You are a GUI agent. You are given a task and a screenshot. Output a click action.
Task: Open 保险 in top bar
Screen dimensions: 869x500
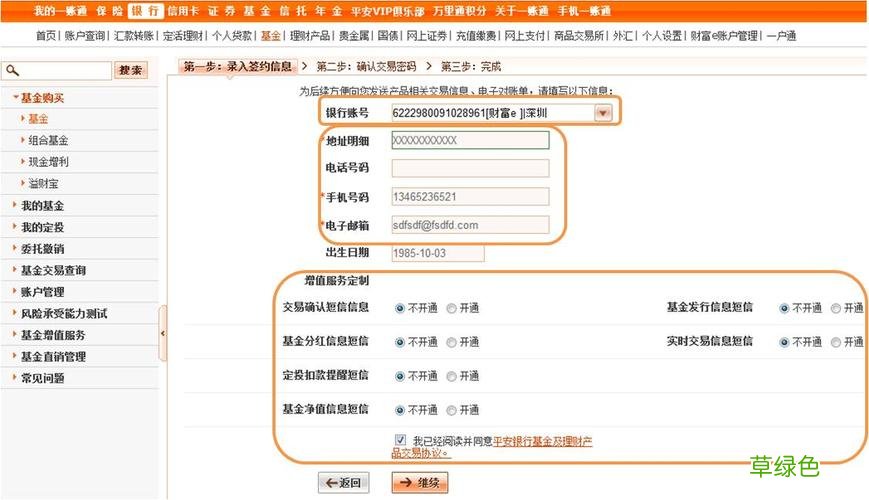pyautogui.click(x=110, y=11)
